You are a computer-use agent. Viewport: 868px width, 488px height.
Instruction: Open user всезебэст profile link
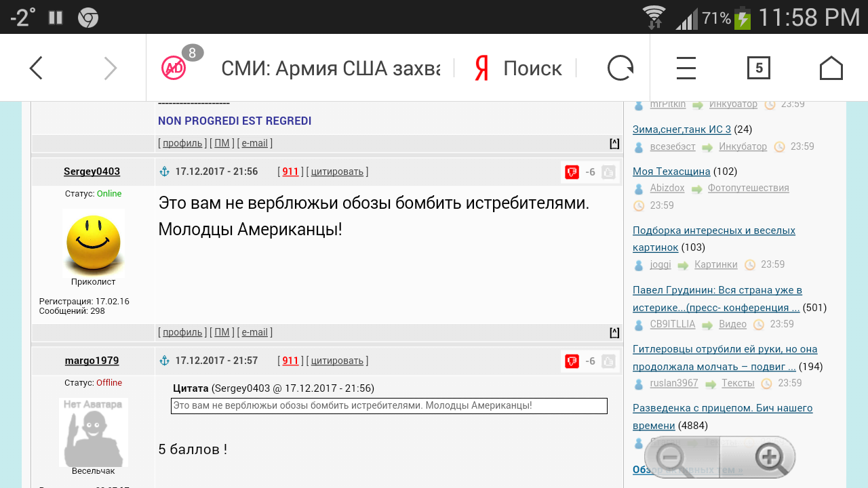pyautogui.click(x=673, y=146)
